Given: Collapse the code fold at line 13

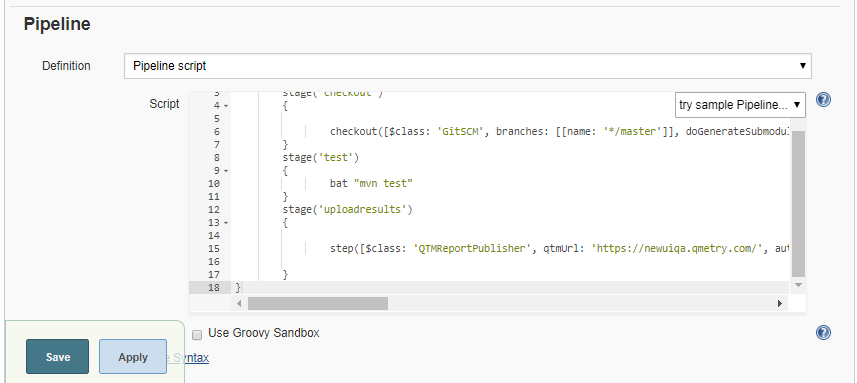Looking at the screenshot, I should pos(226,223).
